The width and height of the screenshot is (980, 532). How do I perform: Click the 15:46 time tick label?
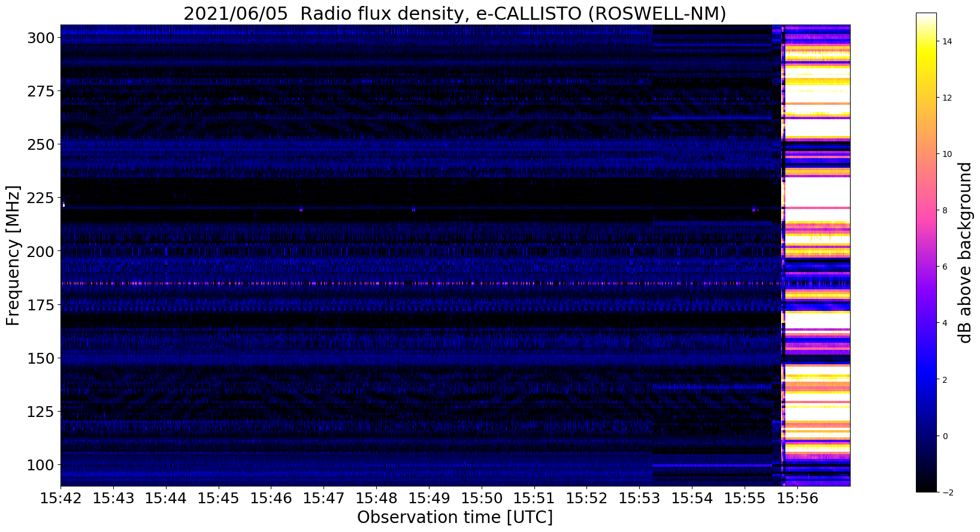click(x=271, y=498)
